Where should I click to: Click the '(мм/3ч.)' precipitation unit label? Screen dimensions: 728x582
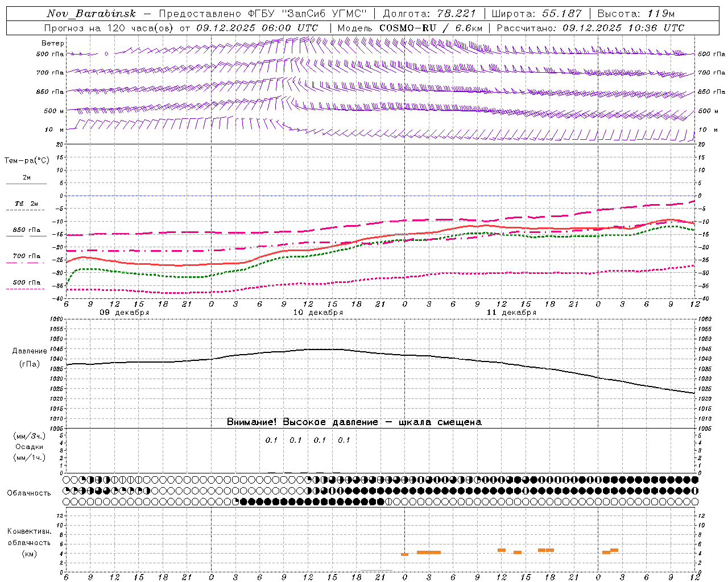pyautogui.click(x=30, y=436)
